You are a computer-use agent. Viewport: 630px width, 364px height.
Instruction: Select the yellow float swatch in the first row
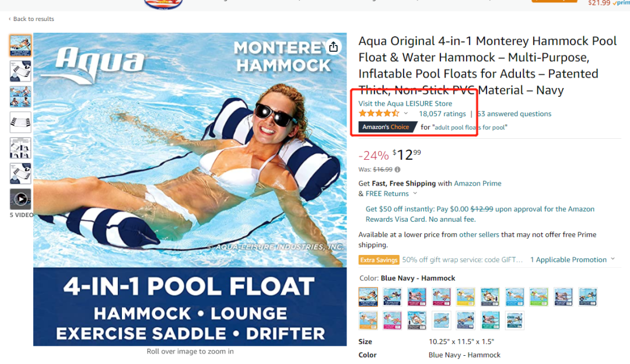466,297
